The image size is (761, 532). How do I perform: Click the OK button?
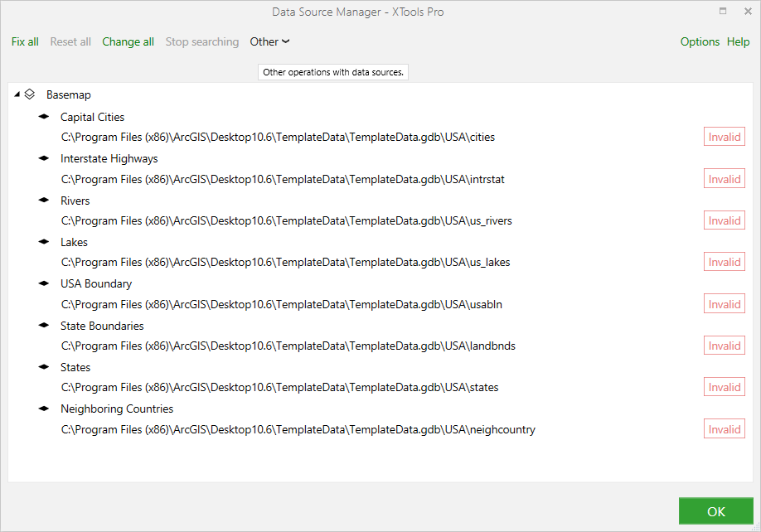[716, 511]
